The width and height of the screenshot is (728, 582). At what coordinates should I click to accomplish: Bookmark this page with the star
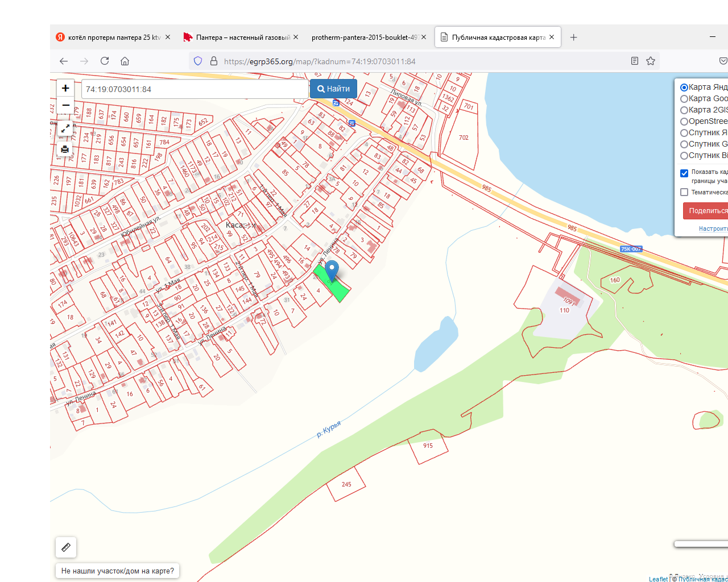(651, 61)
